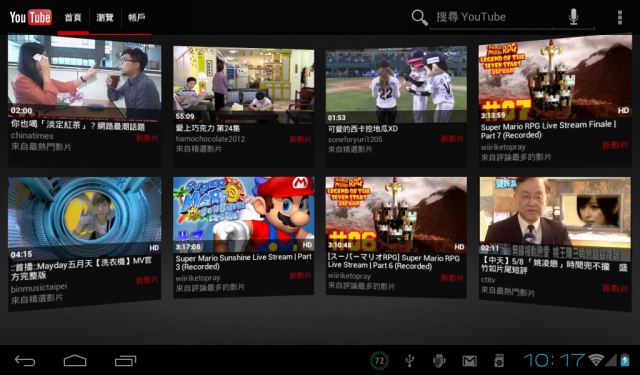Open title Super Mario Sunshine Live Stream Part 3

tap(243, 262)
